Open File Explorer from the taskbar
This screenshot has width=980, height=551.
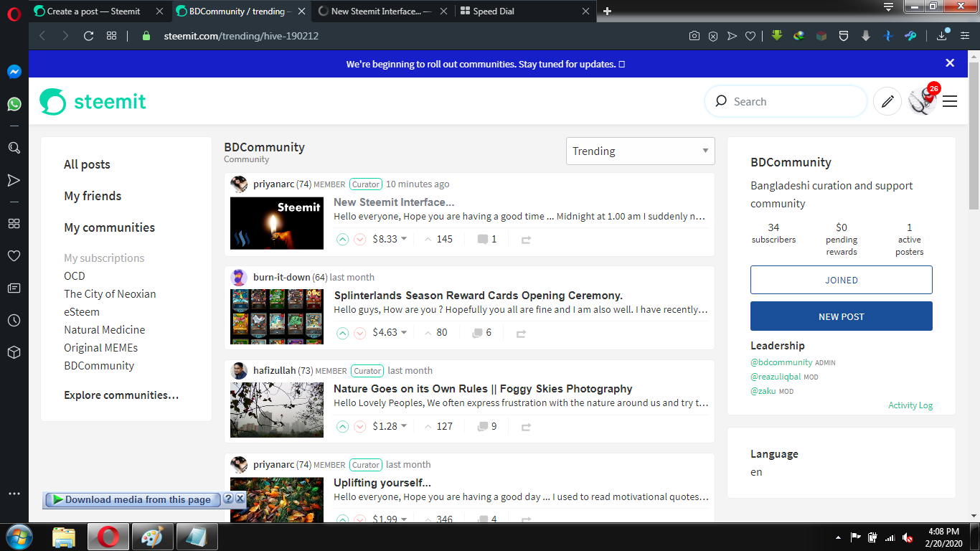[65, 537]
